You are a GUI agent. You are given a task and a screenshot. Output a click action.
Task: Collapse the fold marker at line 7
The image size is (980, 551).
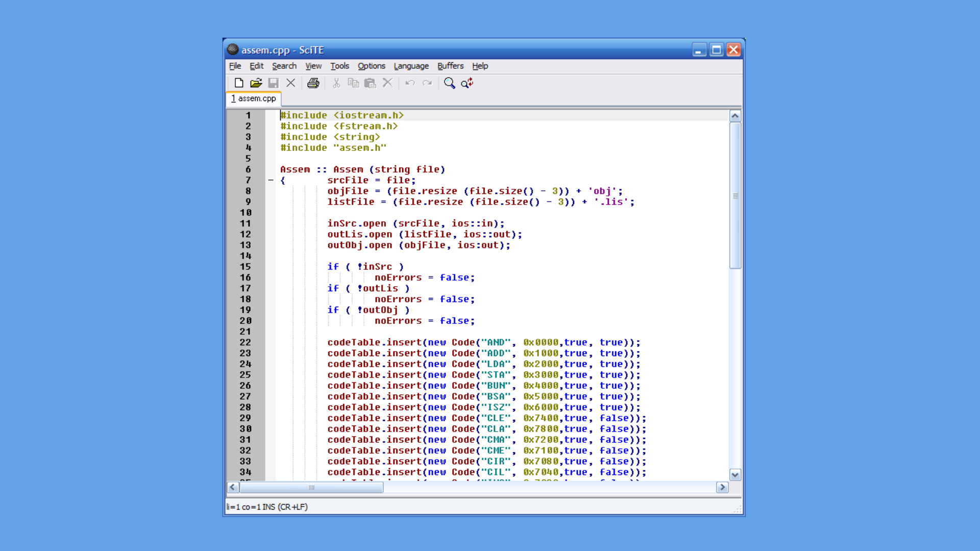(x=271, y=180)
